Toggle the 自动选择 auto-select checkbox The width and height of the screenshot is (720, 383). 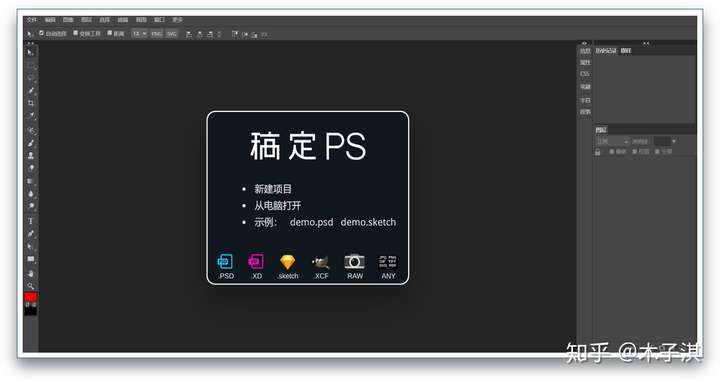pos(41,33)
